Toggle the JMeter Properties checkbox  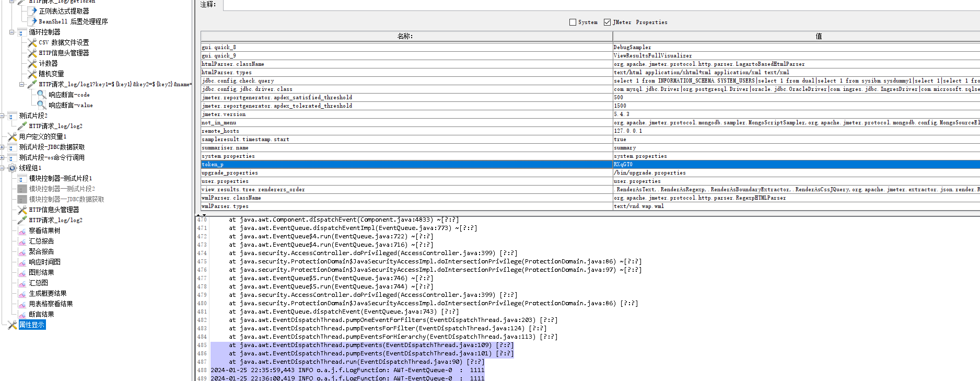(607, 22)
